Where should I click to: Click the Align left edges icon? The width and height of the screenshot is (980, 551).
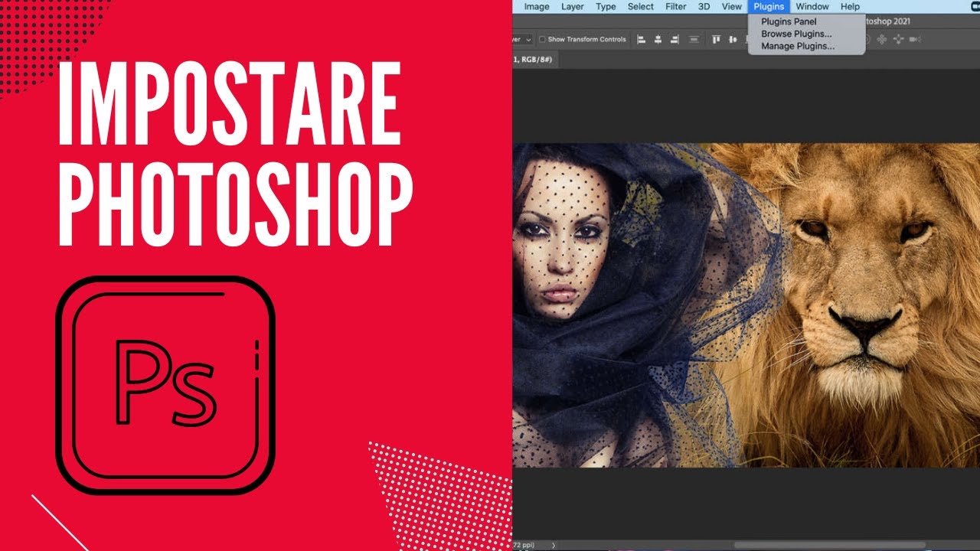[641, 40]
